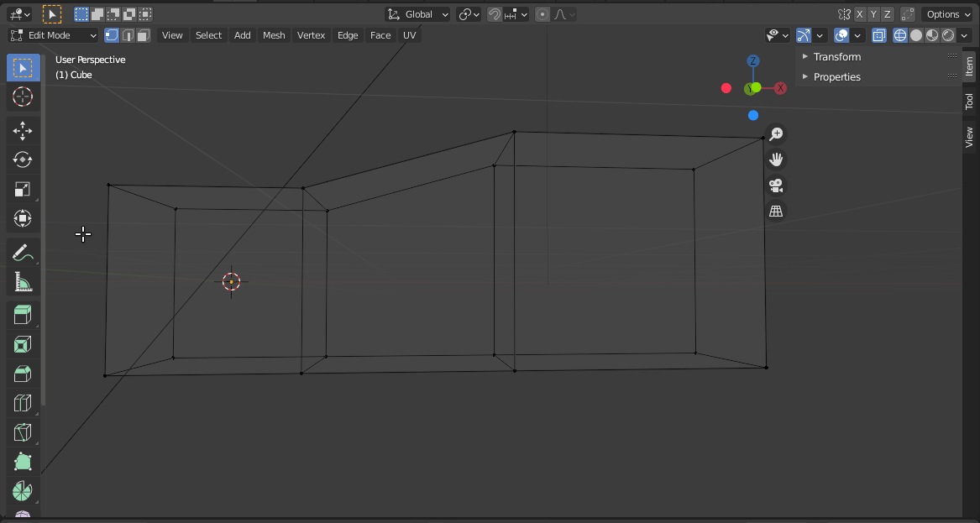Select the Select Box tool in the toolbar

click(24, 67)
